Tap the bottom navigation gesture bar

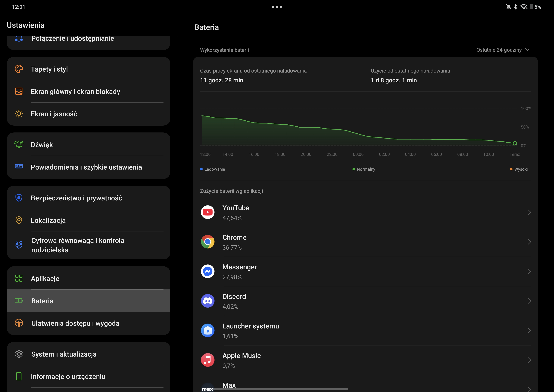[x=277, y=389]
